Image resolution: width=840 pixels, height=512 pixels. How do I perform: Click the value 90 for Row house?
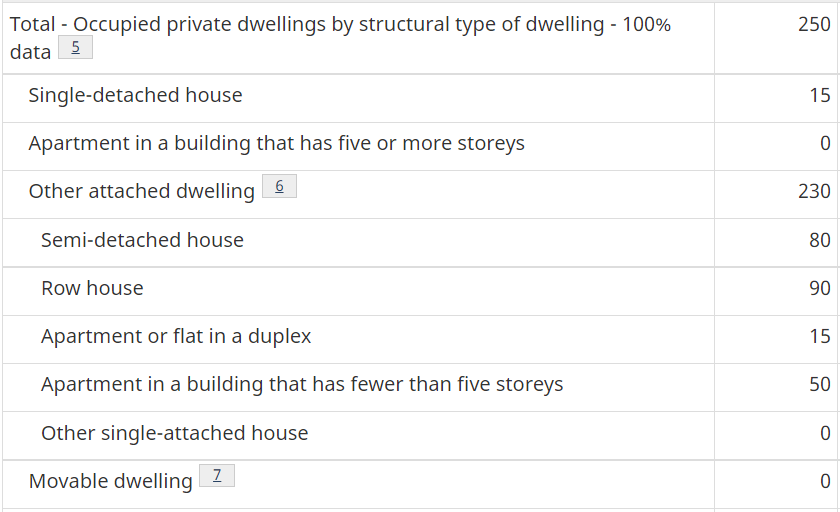pos(820,288)
